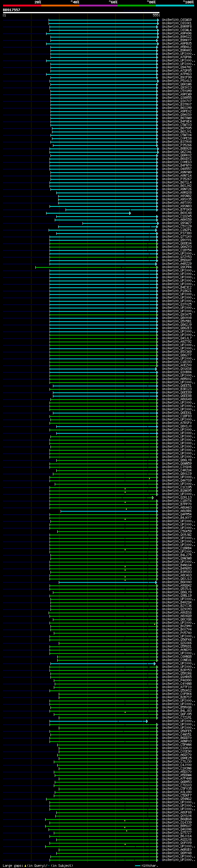This screenshot has width=197, height=868.
Task: Open hit UniRef100_B9RMF8
Action: pyautogui.click(x=177, y=26)
